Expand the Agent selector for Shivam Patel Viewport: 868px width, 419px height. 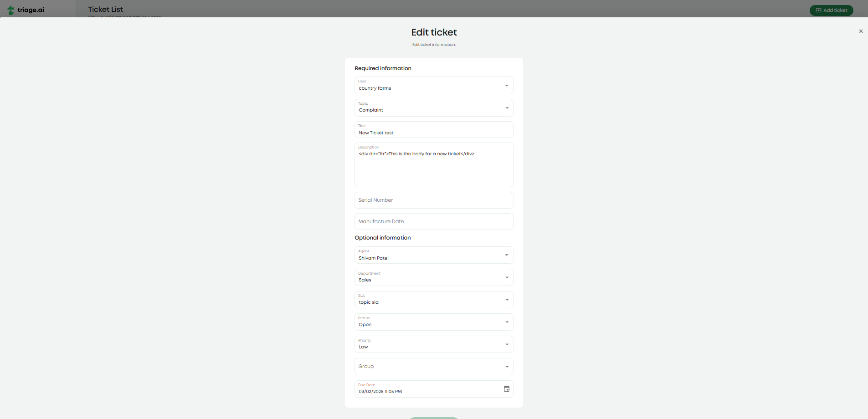[506, 255]
